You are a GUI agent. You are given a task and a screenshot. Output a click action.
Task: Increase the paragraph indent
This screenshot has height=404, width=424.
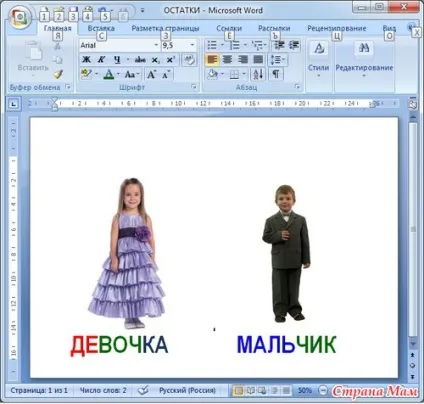click(x=294, y=45)
